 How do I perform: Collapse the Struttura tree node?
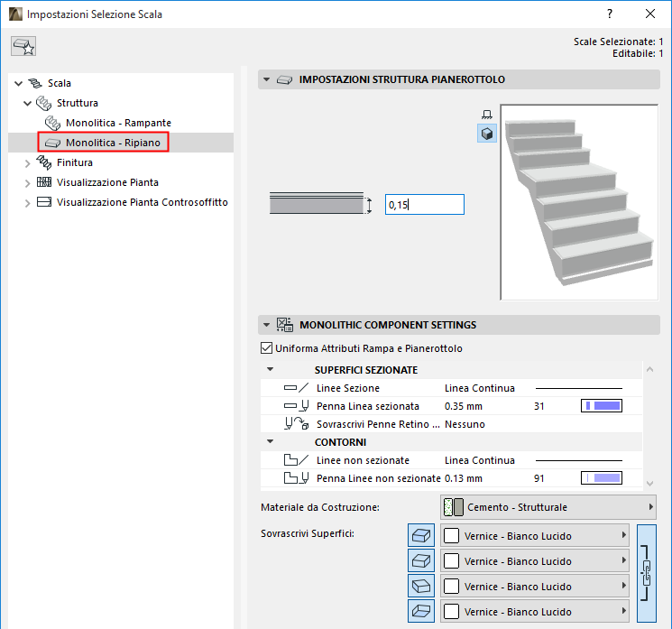point(27,104)
